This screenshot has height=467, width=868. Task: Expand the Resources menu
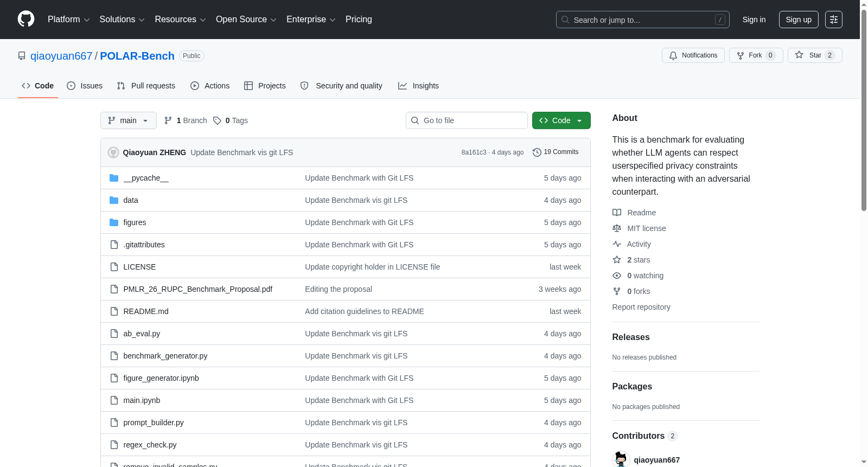click(180, 20)
